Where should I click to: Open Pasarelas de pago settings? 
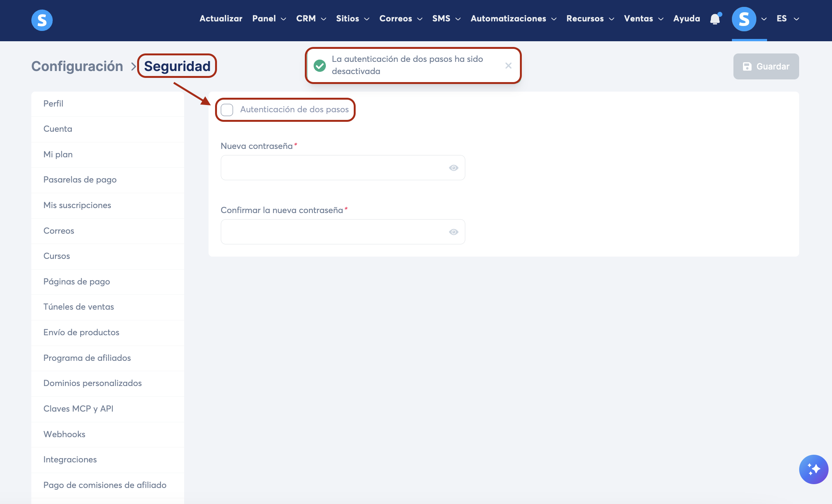(x=108, y=180)
